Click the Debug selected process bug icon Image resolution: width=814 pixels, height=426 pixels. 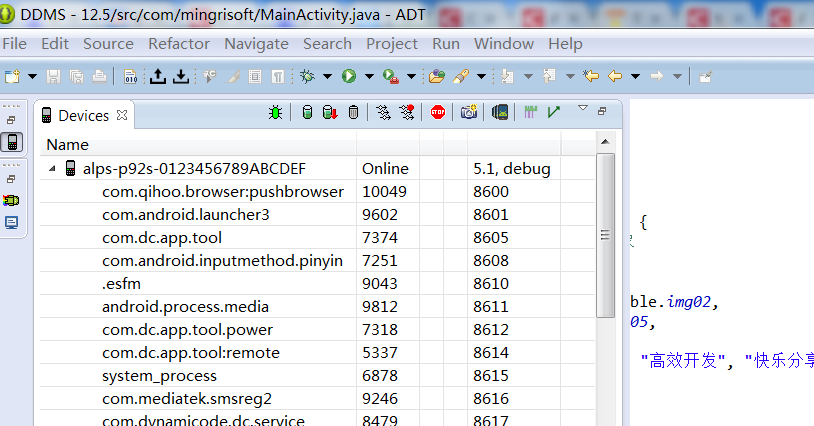point(276,112)
